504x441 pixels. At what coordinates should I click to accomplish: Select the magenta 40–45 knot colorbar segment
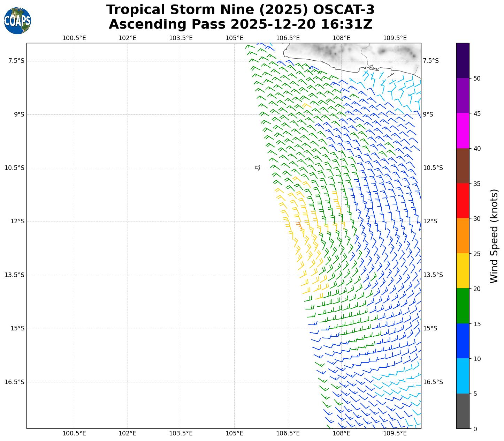tap(463, 130)
